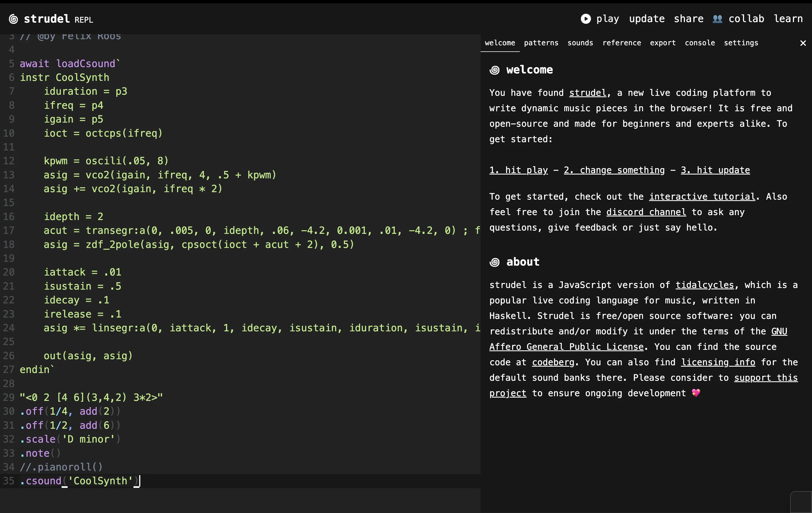Viewport: 812px width, 513px height.
Task: Click the collab people icon
Action: [x=718, y=19]
